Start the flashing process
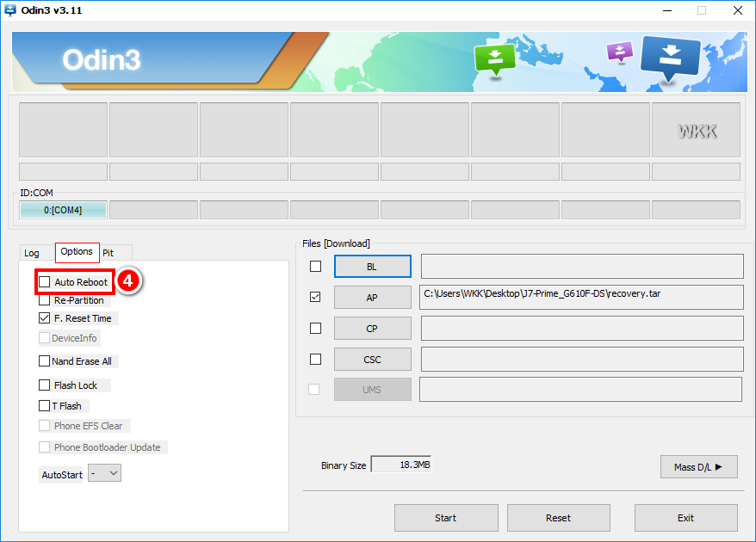This screenshot has width=756, height=542. (446, 518)
